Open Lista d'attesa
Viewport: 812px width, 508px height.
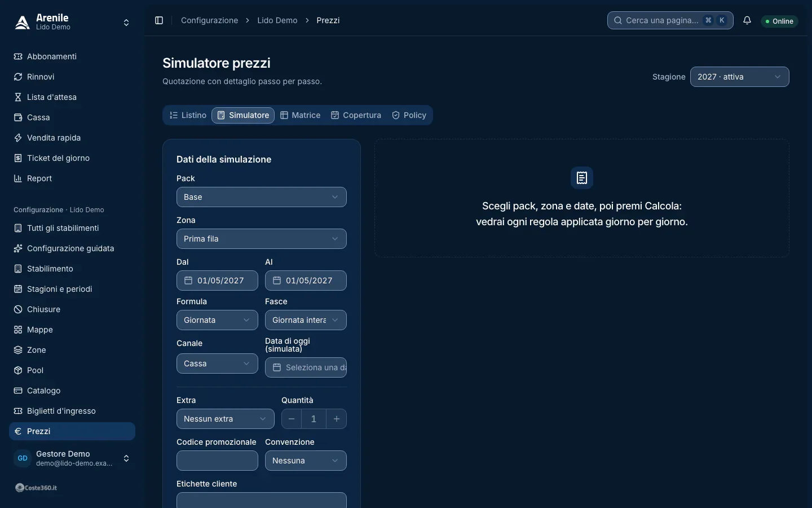[72, 97]
